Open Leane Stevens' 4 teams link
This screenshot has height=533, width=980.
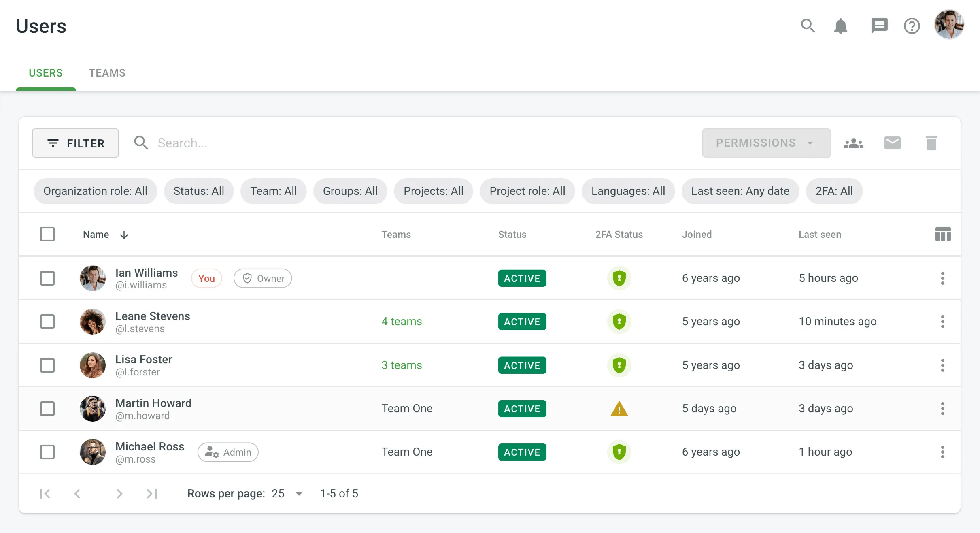[x=401, y=321]
